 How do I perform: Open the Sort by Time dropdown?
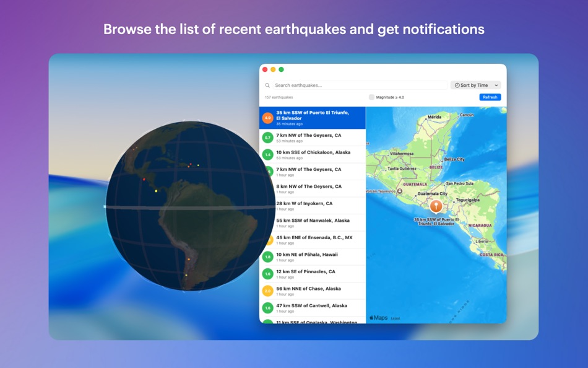coord(475,85)
